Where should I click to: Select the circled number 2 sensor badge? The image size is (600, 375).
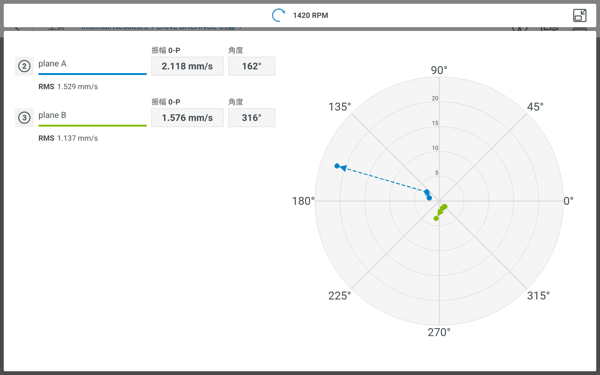tap(24, 67)
